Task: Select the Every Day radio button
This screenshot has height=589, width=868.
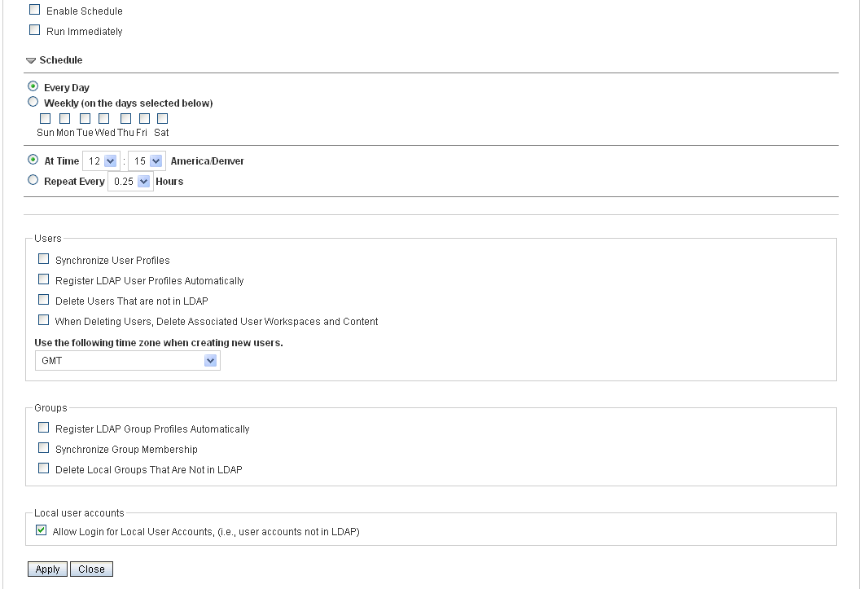Action: coord(33,86)
